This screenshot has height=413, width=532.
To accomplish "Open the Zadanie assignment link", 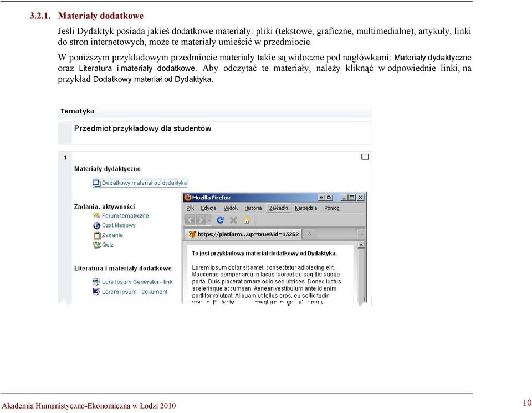I will (112, 235).
